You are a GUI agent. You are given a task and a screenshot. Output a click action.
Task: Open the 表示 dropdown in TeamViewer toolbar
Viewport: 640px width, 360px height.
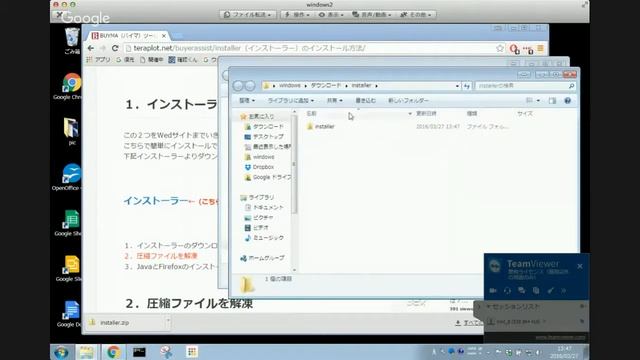(331, 14)
